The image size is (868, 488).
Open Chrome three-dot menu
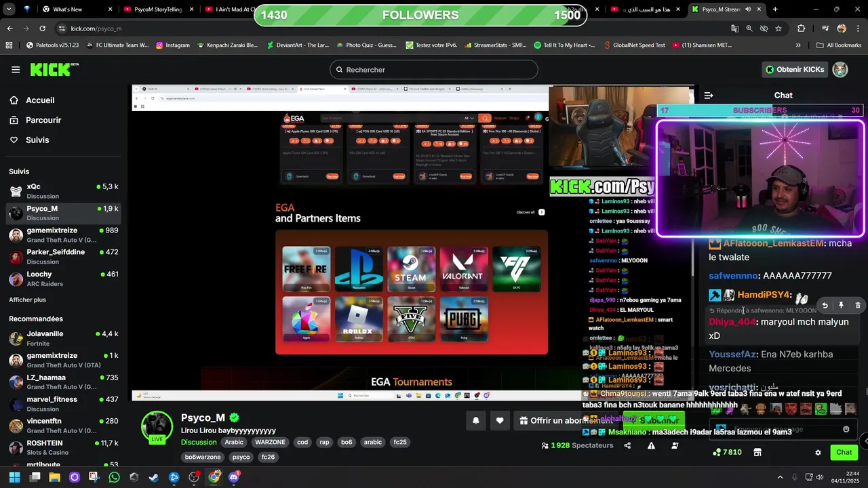[858, 28]
